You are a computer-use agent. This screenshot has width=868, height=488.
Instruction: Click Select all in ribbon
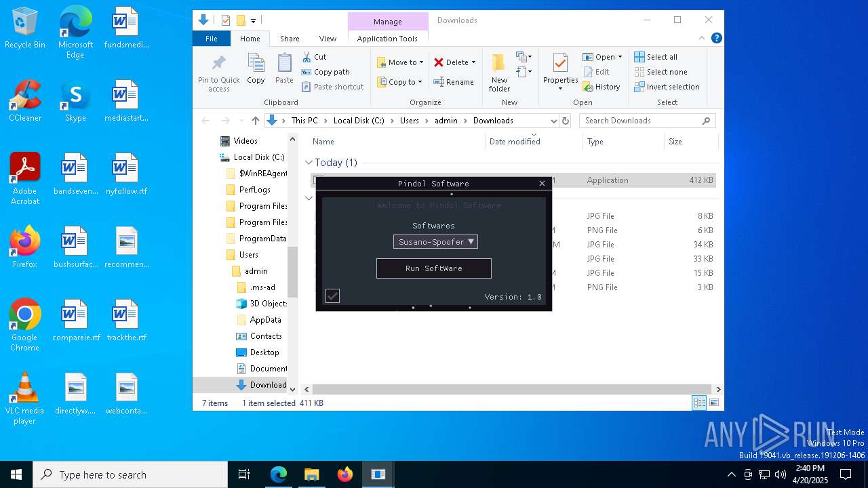click(x=656, y=57)
